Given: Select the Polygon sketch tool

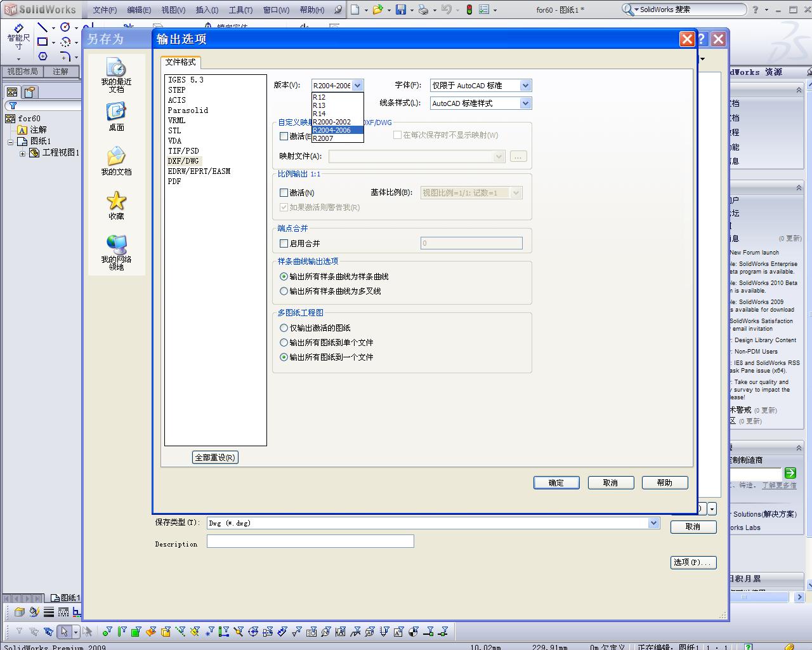Looking at the screenshot, I should (43, 56).
